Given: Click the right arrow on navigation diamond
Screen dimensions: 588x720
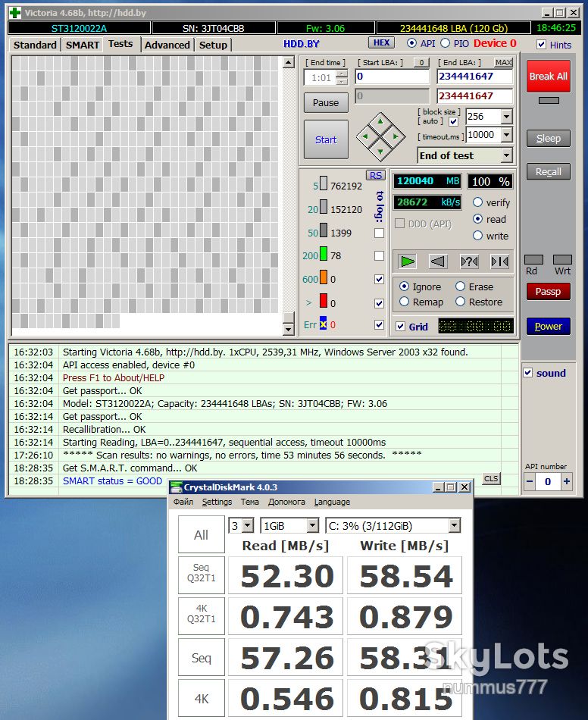Looking at the screenshot, I should point(395,136).
